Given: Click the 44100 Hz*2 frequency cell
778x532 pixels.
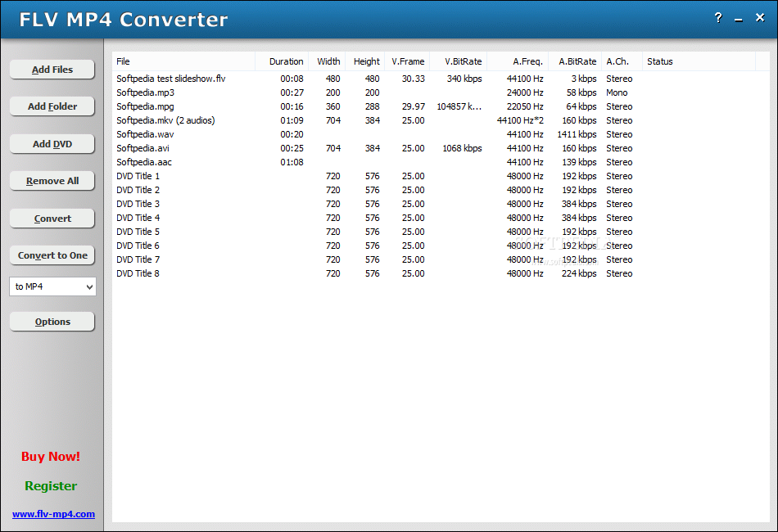Looking at the screenshot, I should tap(520, 120).
